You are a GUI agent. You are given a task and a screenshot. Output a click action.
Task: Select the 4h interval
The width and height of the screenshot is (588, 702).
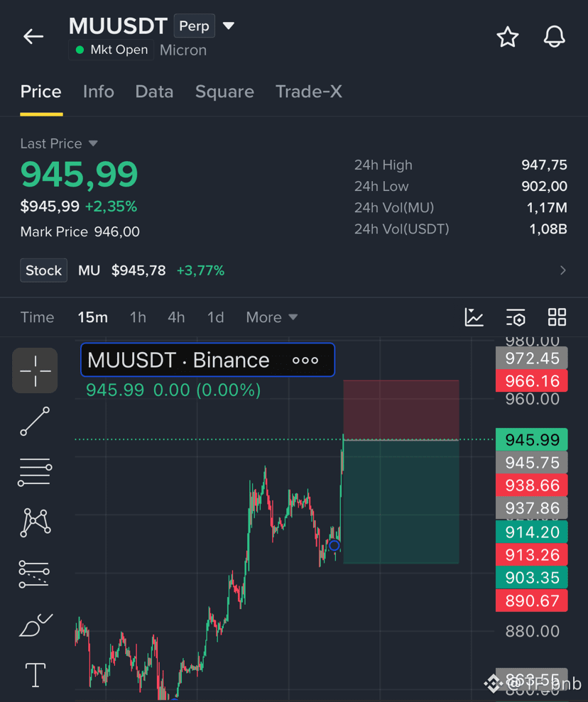pos(176,317)
